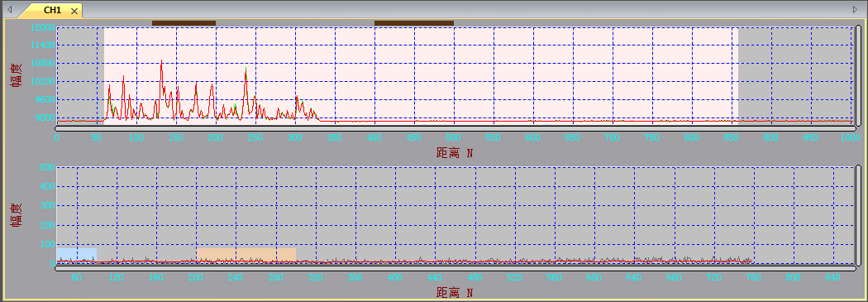The width and height of the screenshot is (868, 302).
Task: Select the first brown range bar above upper chart
Action: pos(184,23)
